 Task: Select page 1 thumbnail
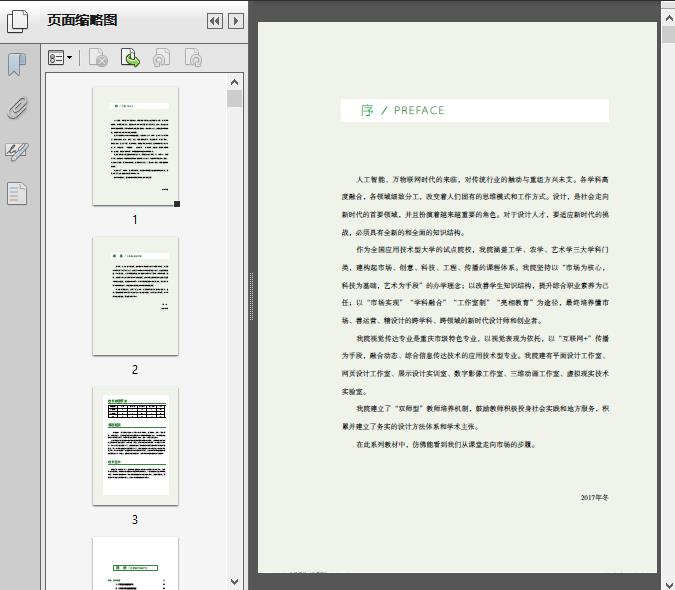pyautogui.click(x=136, y=146)
